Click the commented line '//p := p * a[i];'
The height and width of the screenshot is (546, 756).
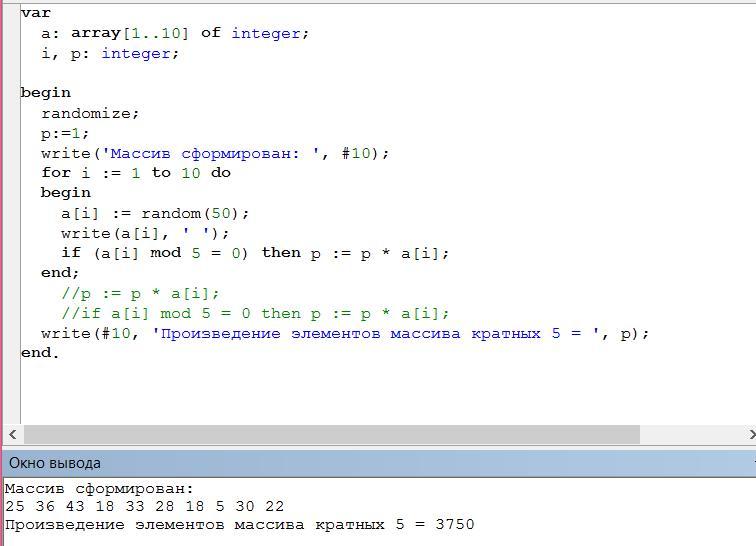tap(140, 293)
